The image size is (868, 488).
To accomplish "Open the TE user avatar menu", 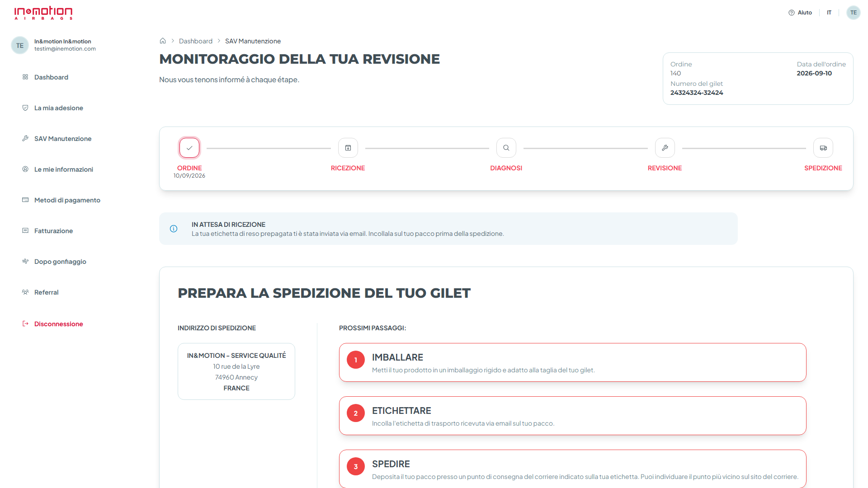I will 853,13.
